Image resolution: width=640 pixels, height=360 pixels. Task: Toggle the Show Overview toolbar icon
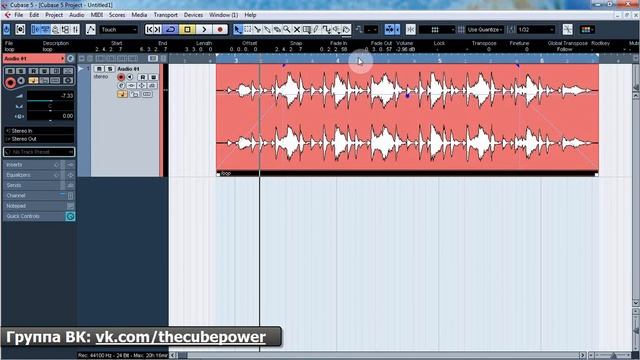(x=55, y=29)
